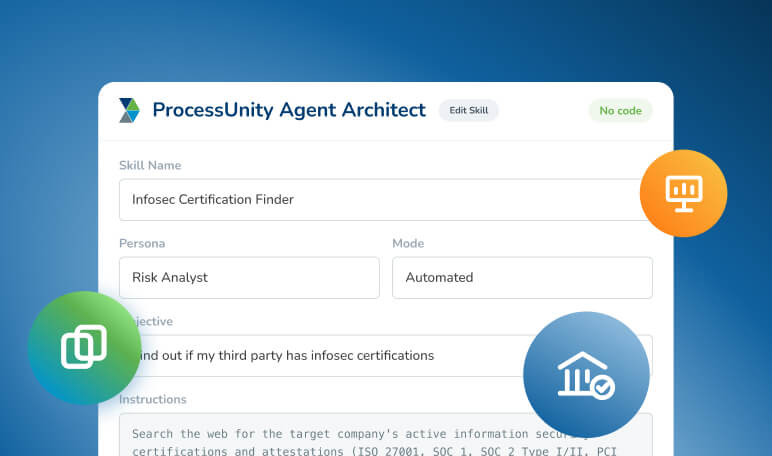Open the Mode field showing Automated
This screenshot has height=456, width=772.
tap(522, 278)
